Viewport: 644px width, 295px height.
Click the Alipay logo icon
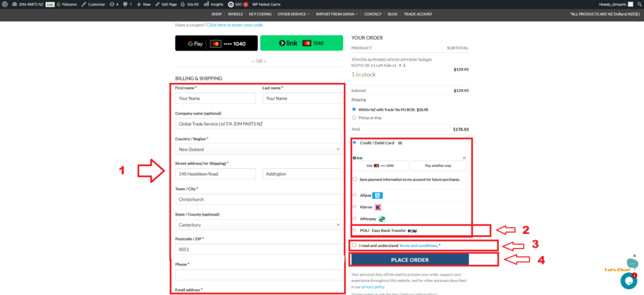(379, 196)
